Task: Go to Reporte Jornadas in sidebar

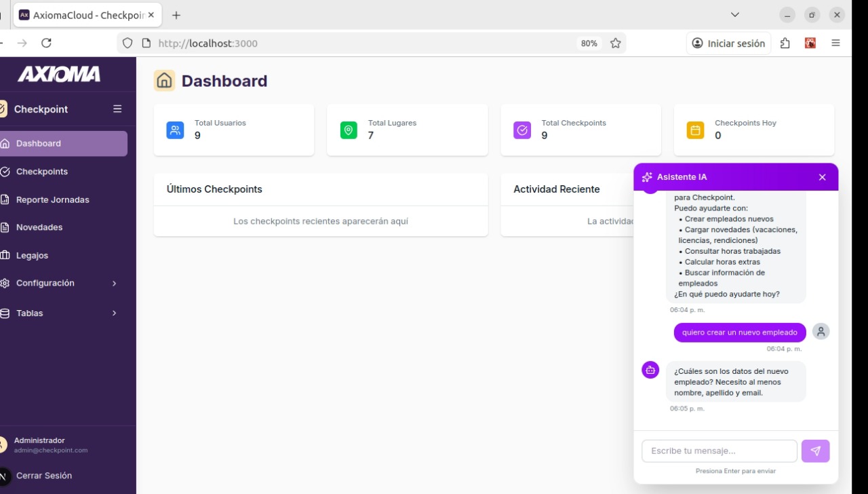Action: coord(52,200)
